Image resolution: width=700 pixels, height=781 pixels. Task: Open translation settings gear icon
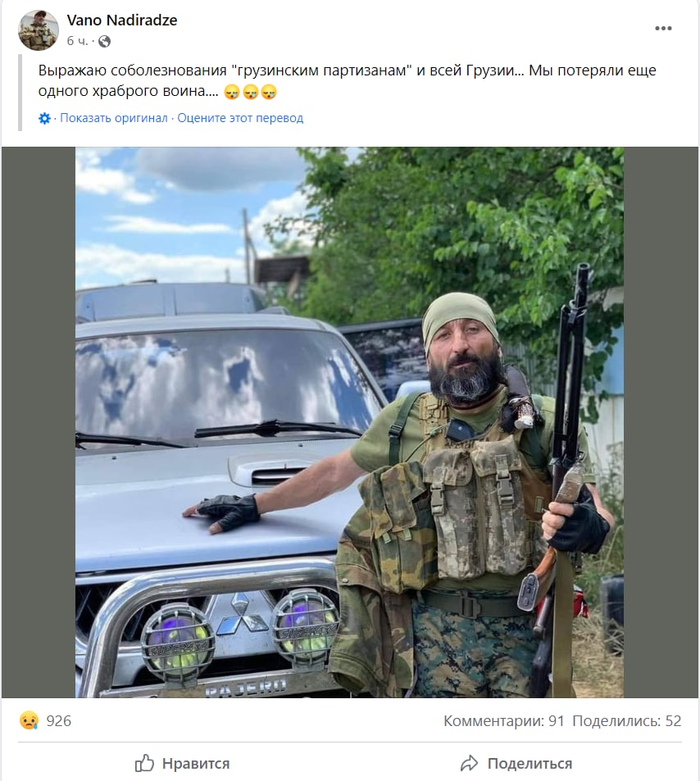click(x=44, y=119)
